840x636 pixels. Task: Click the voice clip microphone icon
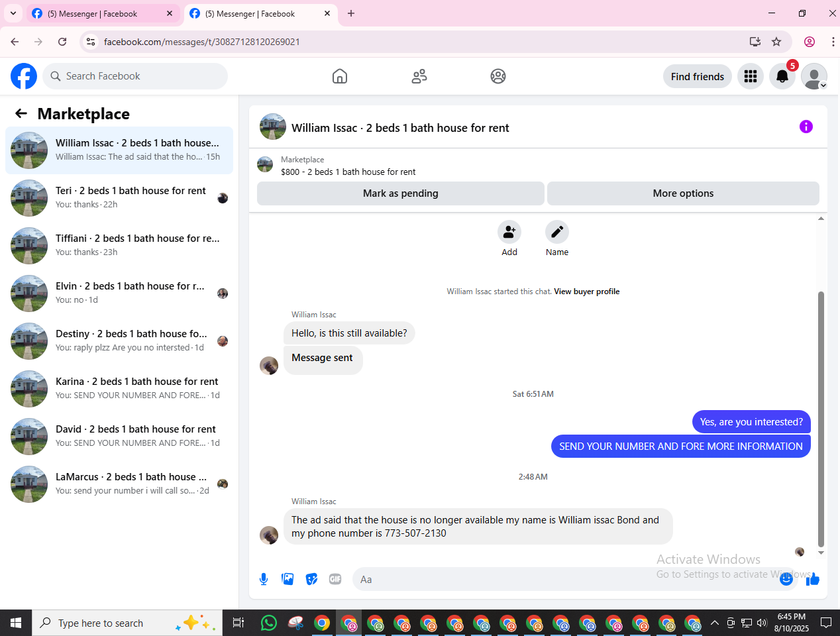[x=264, y=579]
